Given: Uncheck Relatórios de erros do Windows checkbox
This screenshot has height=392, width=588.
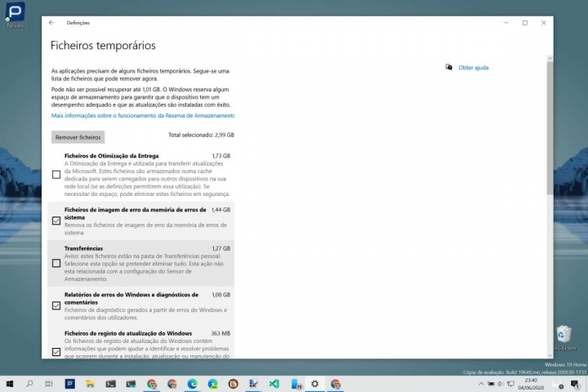Looking at the screenshot, I should pos(56,305).
